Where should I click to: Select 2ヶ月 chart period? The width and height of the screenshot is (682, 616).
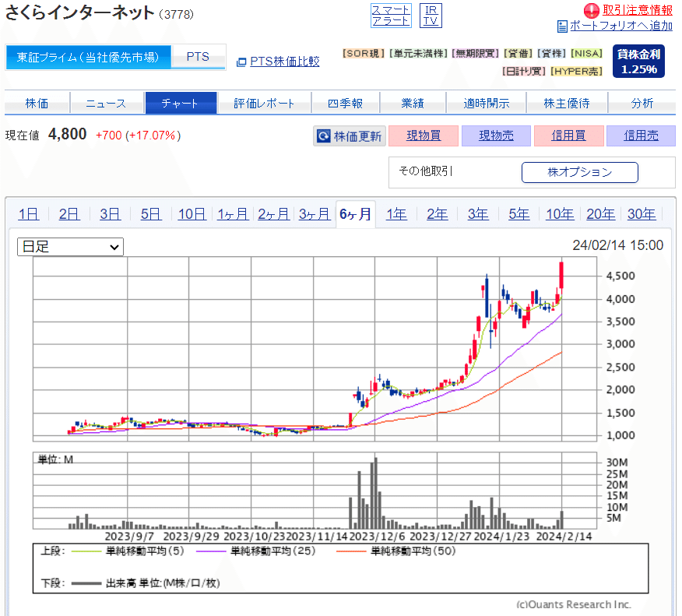tap(273, 214)
